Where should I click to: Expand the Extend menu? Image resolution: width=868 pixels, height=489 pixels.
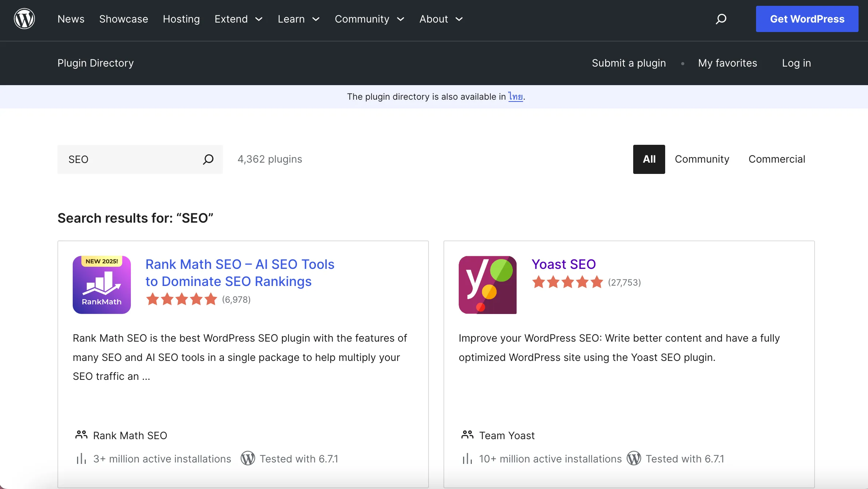[x=238, y=19]
